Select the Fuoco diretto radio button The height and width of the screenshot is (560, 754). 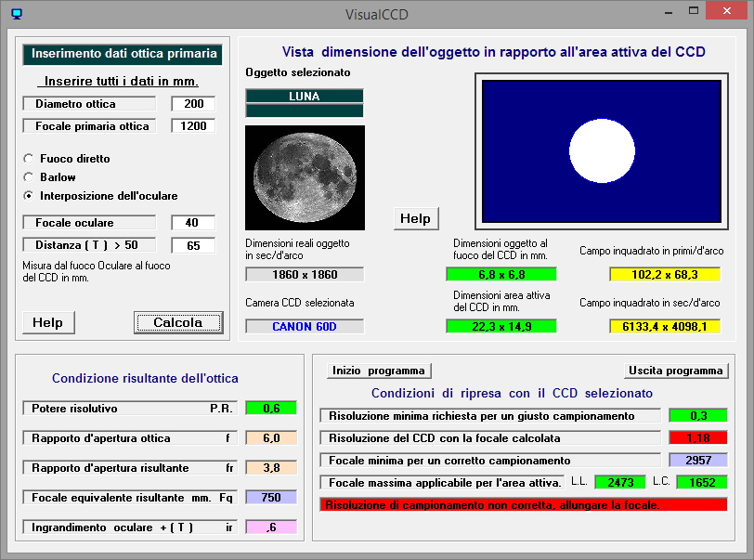[x=29, y=159]
